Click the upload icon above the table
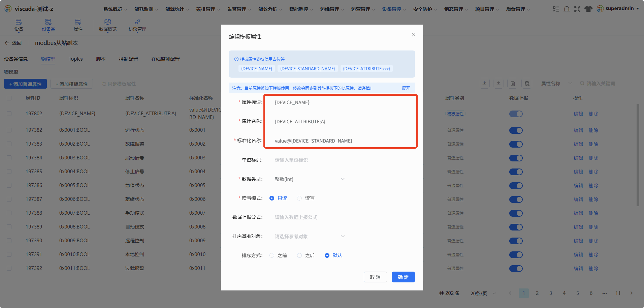This screenshot has width=644, height=308. [x=498, y=83]
